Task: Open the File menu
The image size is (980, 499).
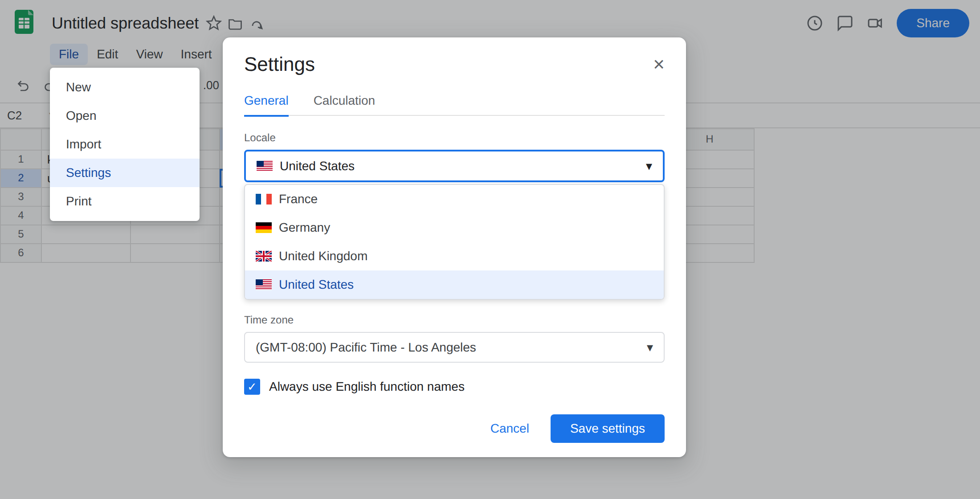Action: pyautogui.click(x=69, y=54)
